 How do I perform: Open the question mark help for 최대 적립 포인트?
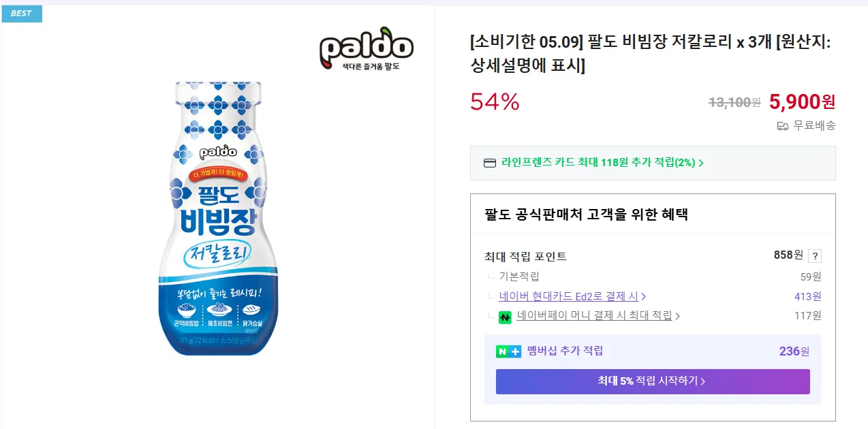(x=815, y=256)
